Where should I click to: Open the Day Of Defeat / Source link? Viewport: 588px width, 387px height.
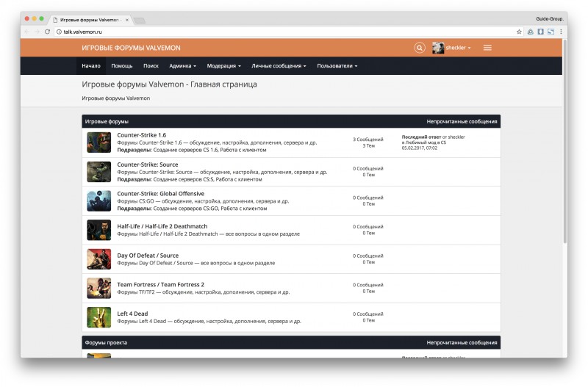148,256
